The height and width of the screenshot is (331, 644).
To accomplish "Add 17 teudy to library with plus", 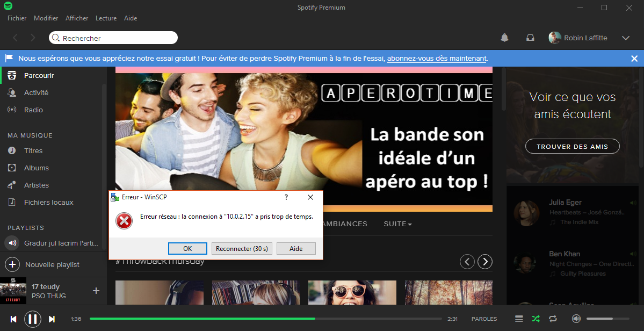I will (96, 291).
